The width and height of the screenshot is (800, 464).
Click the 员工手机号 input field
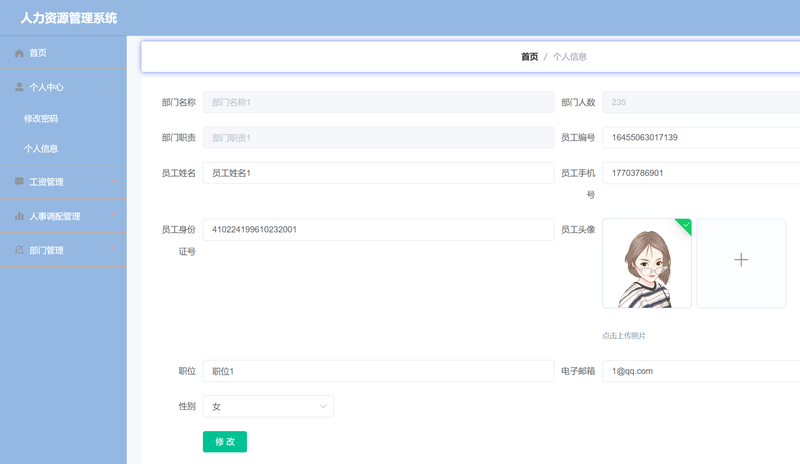(701, 173)
